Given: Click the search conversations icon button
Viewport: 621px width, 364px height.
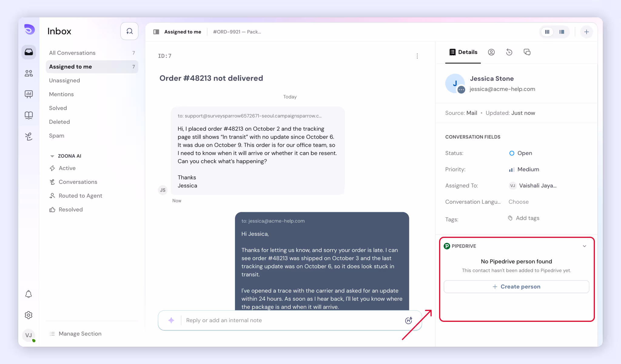Looking at the screenshot, I should tap(129, 31).
